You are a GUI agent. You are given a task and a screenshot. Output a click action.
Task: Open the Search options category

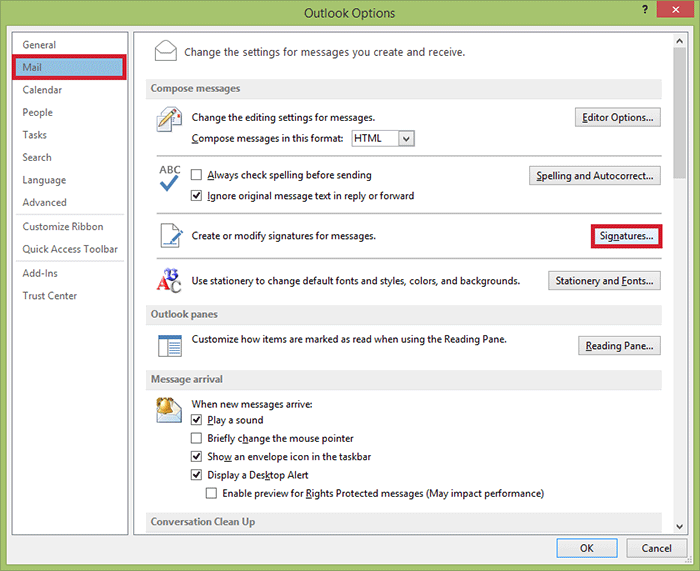pyautogui.click(x=70, y=157)
